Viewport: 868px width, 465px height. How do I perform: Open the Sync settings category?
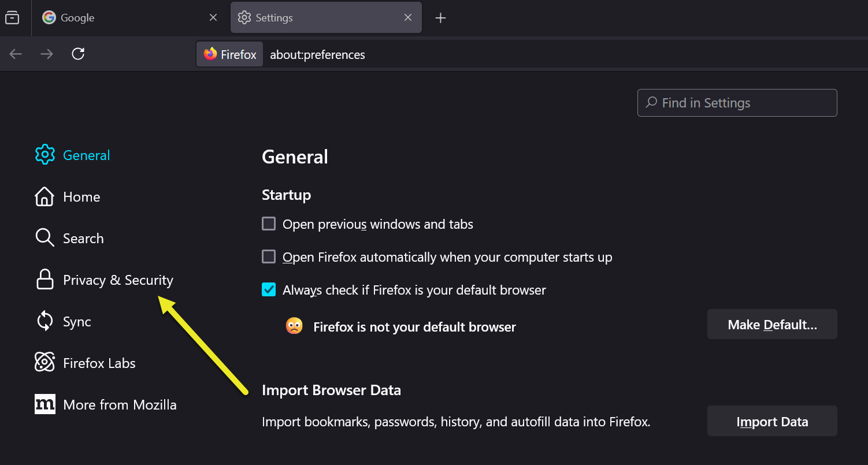pyautogui.click(x=77, y=322)
